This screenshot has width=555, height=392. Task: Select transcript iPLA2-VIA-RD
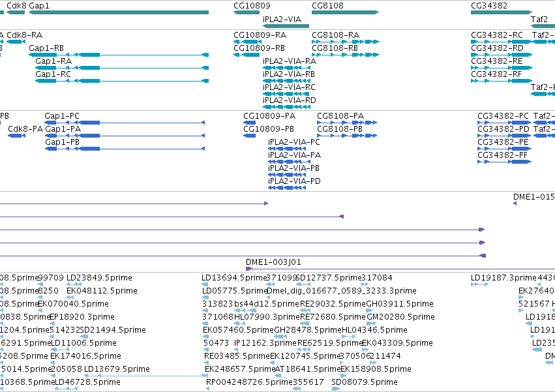tap(286, 107)
